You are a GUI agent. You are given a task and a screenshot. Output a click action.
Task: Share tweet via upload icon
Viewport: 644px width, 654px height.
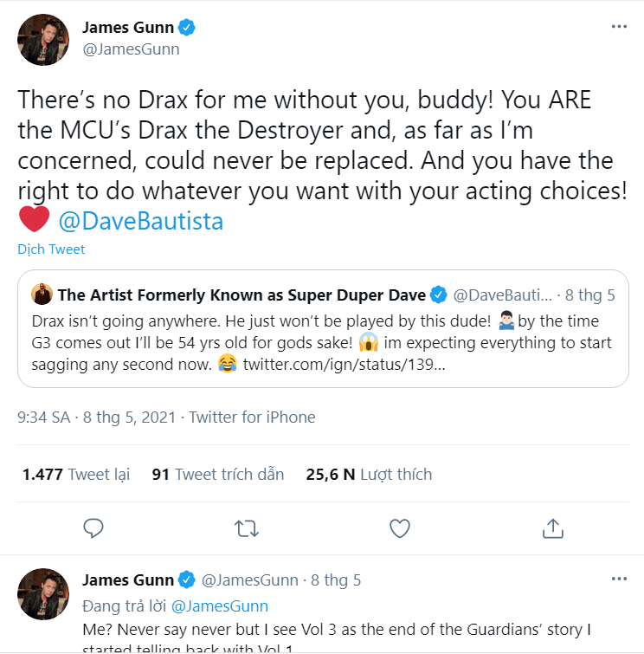click(x=553, y=528)
